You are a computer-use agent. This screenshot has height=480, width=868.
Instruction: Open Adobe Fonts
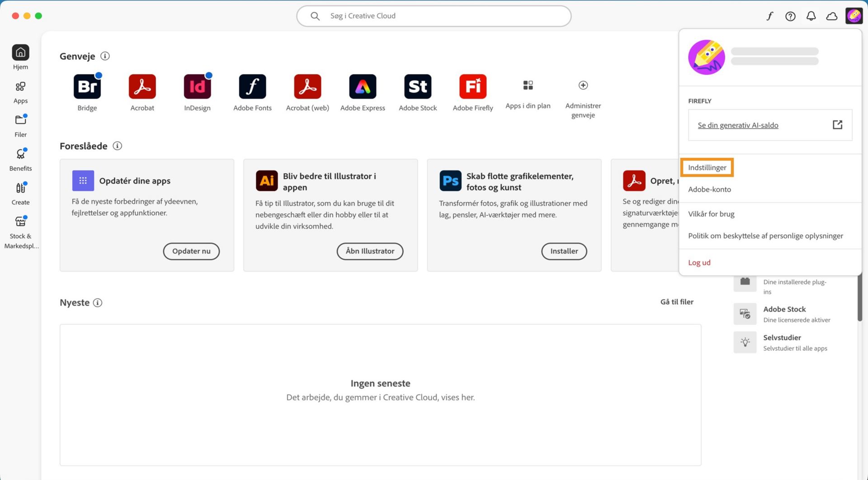pyautogui.click(x=252, y=86)
